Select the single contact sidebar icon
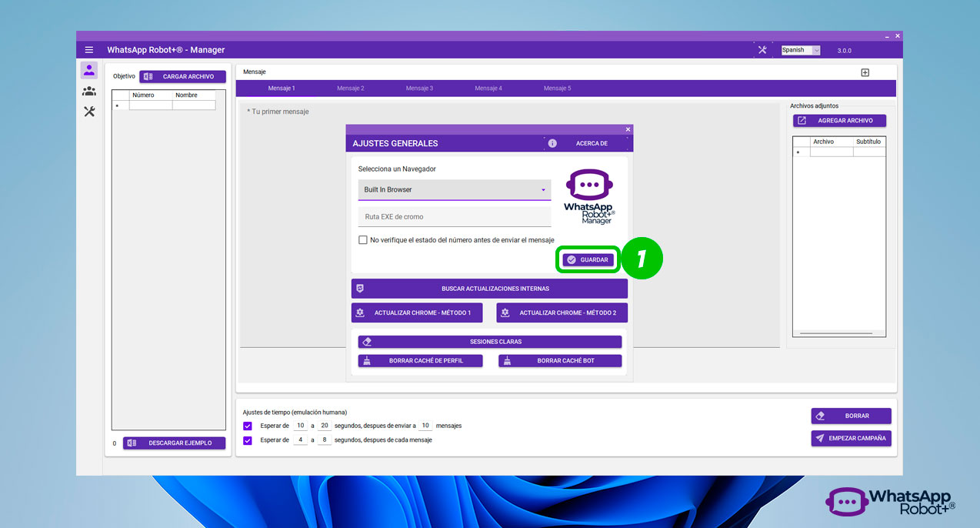 pos(89,71)
